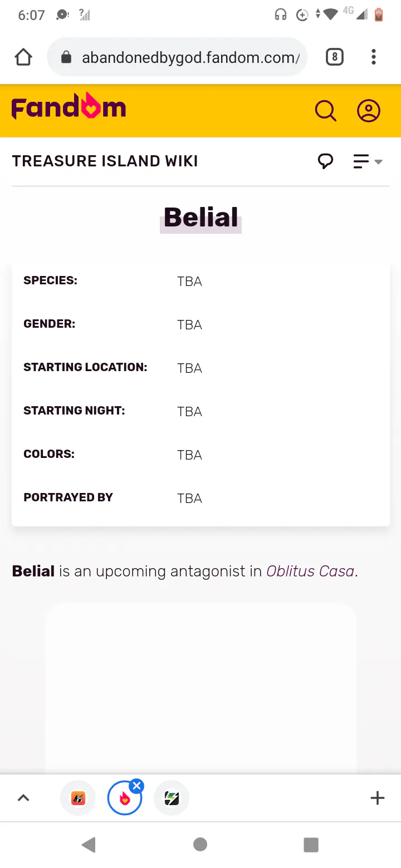401x868 pixels.
Task: Switch to the third black-and-green tab
Action: point(172,798)
